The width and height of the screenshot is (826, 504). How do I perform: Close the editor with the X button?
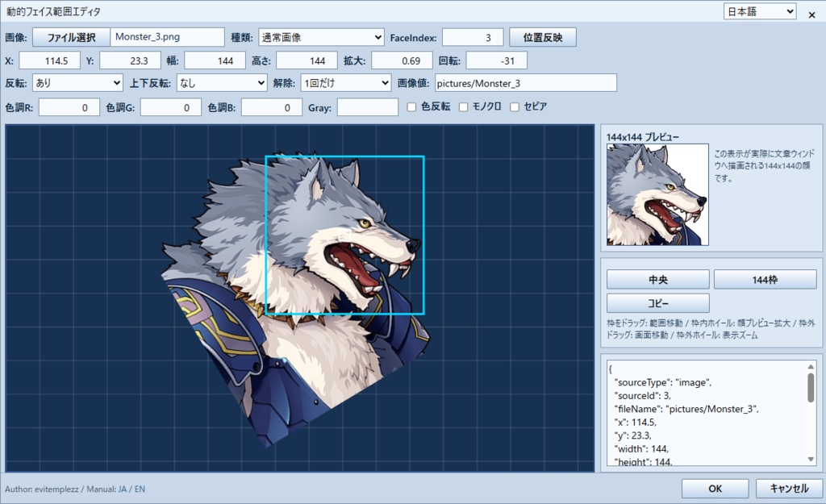811,15
